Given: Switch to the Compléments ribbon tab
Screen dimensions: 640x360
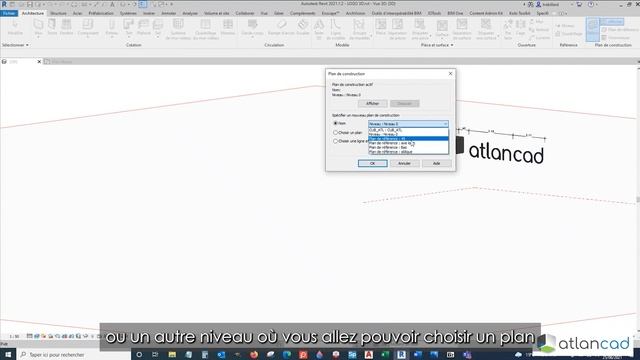Looking at the screenshot, I should tap(302, 13).
